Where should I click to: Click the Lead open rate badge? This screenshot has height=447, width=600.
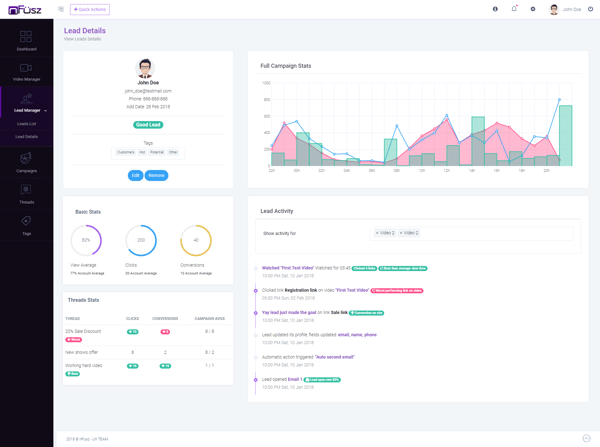(x=322, y=380)
